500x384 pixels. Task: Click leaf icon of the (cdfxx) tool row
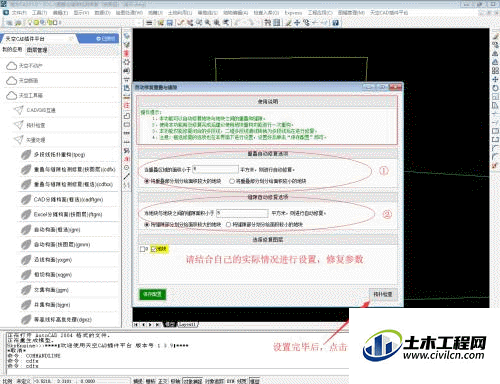(26, 184)
